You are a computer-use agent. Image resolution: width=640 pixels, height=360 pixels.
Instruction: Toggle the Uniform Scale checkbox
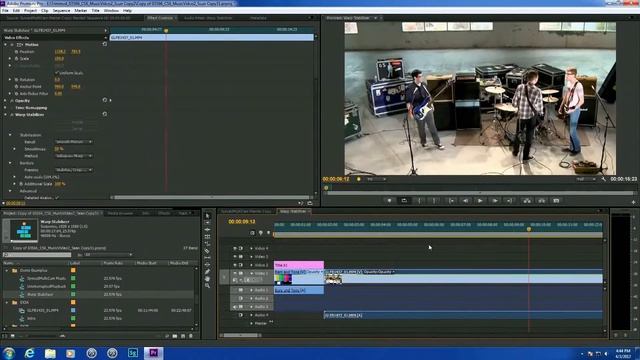[57, 73]
